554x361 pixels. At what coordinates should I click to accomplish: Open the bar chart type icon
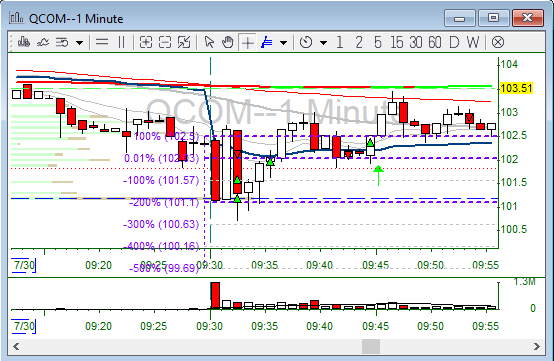point(24,42)
